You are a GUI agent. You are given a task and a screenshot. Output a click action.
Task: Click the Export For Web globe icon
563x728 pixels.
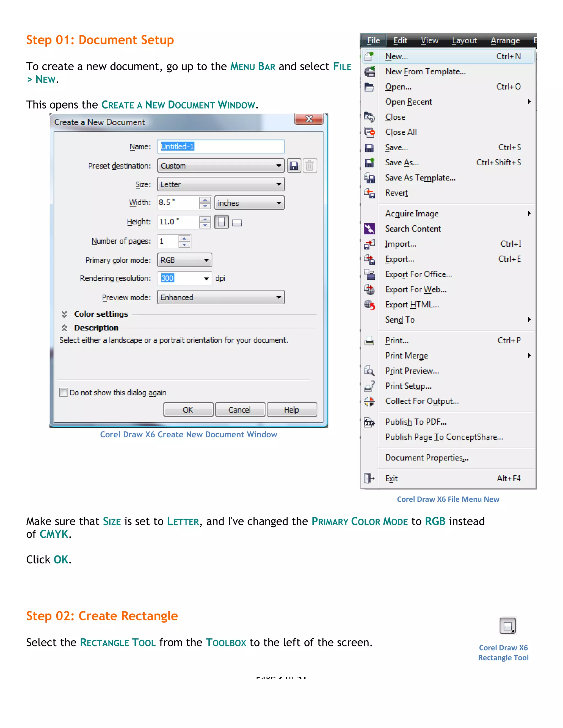(x=369, y=290)
